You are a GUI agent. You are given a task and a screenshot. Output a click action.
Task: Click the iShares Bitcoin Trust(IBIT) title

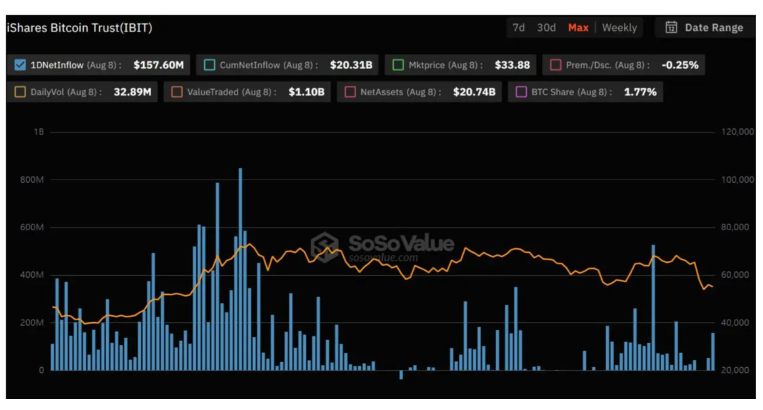pos(79,28)
